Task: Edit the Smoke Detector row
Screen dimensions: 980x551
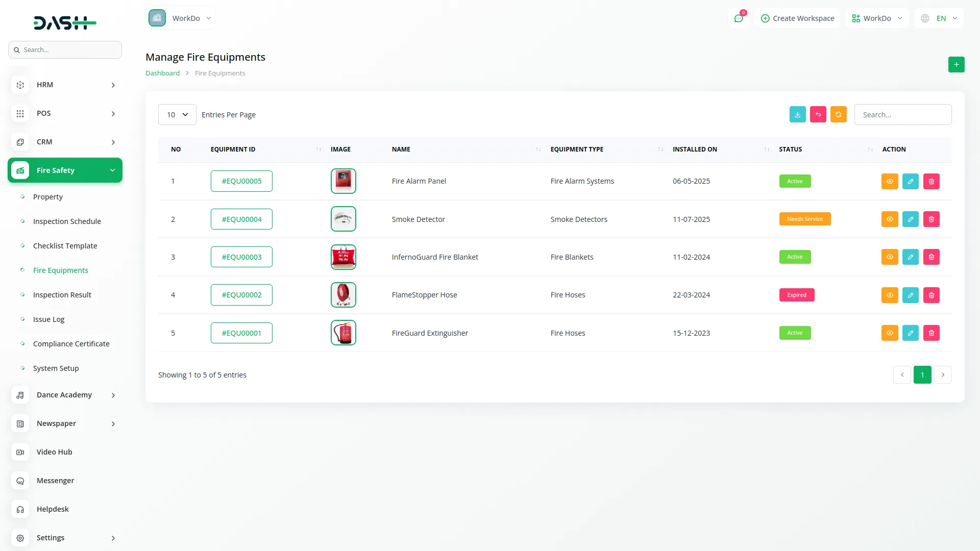Action: 910,219
